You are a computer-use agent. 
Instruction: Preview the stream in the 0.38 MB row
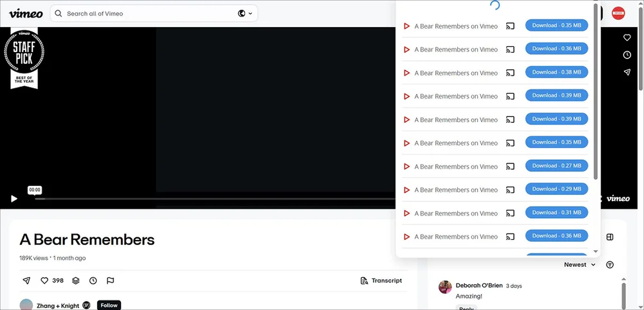click(x=406, y=73)
